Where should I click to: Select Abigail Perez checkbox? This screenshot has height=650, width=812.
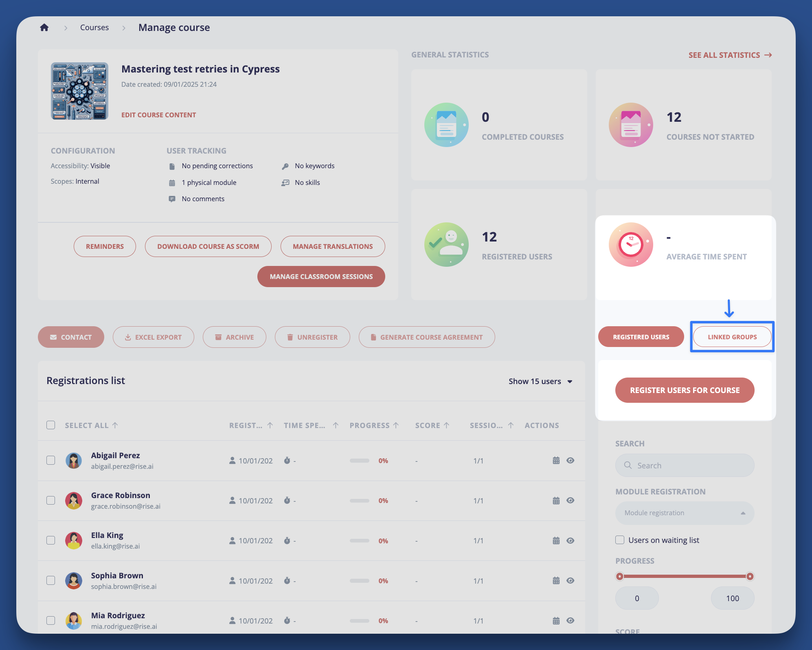pos(51,460)
